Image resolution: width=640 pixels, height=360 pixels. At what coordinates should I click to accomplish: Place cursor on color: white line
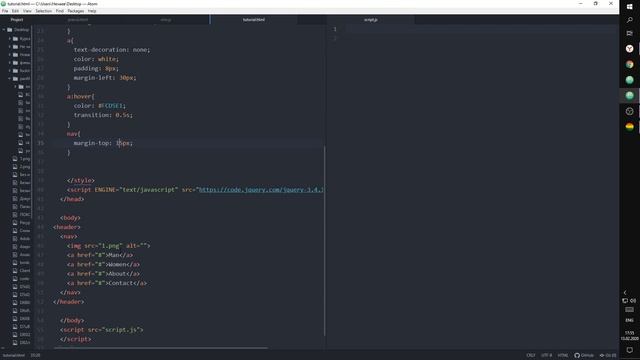click(96, 59)
